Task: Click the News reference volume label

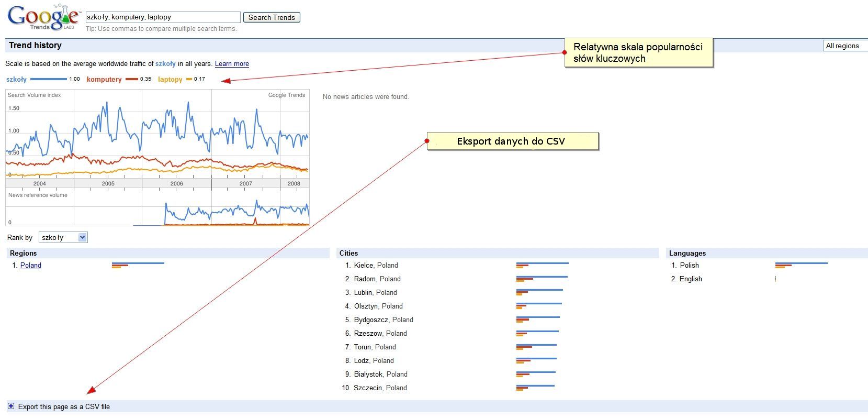Action: (38, 195)
